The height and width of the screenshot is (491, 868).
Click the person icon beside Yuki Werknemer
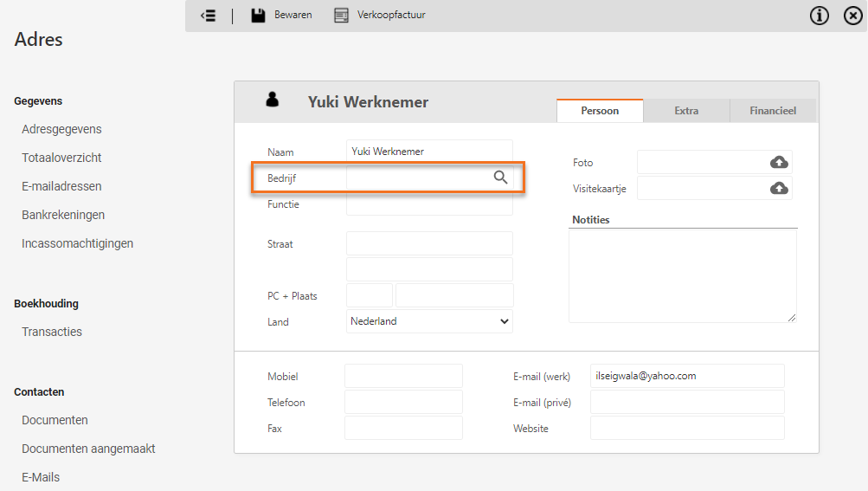click(273, 100)
